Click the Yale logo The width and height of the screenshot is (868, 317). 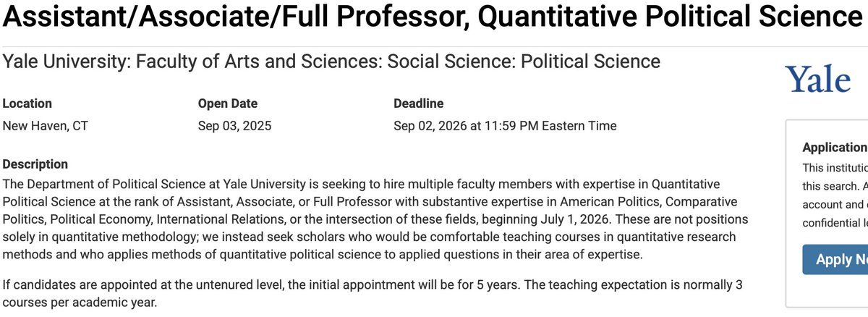(x=817, y=79)
